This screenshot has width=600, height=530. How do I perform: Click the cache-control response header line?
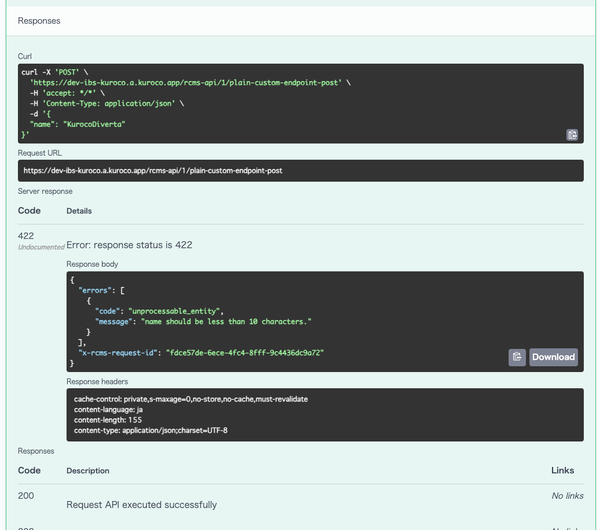pyautogui.click(x=191, y=399)
